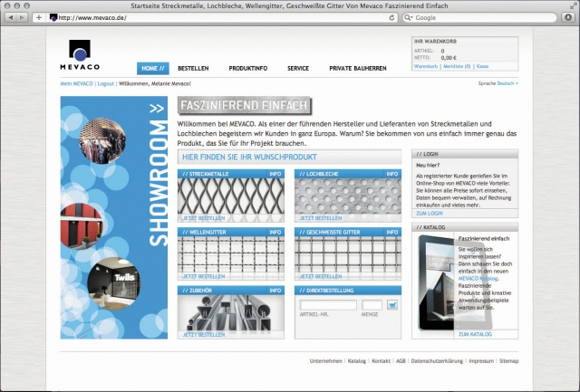
Task: Click the clothing store showroom circle
Action: [102, 140]
